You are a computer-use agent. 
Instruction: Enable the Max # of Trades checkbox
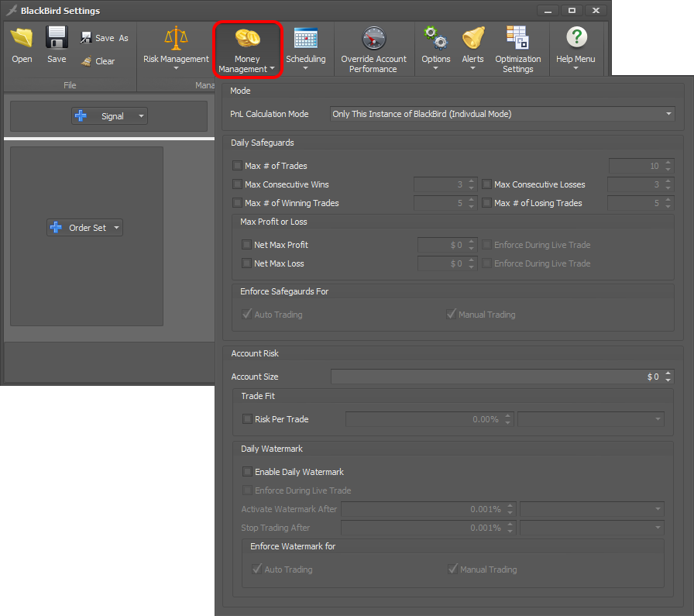238,166
